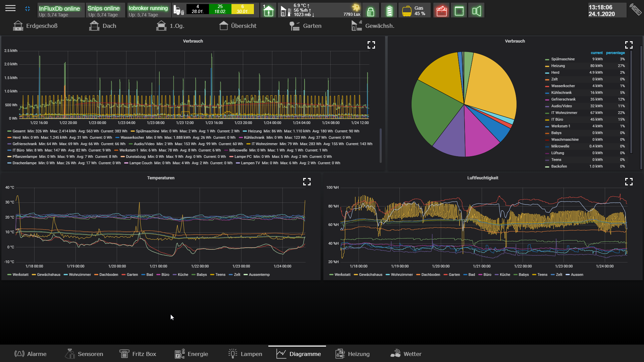Screen dimensions: 644x362
Task: Open the yellow gas tank icon
Action: point(407,11)
